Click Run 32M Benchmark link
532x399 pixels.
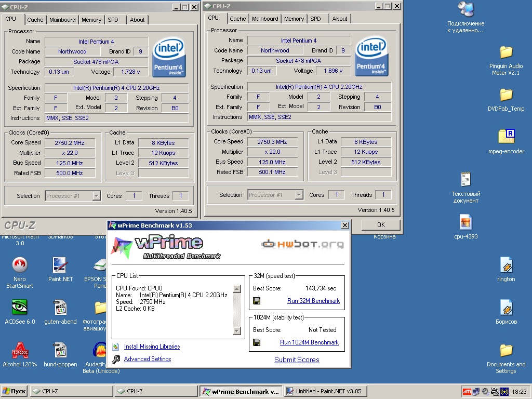tap(313, 301)
